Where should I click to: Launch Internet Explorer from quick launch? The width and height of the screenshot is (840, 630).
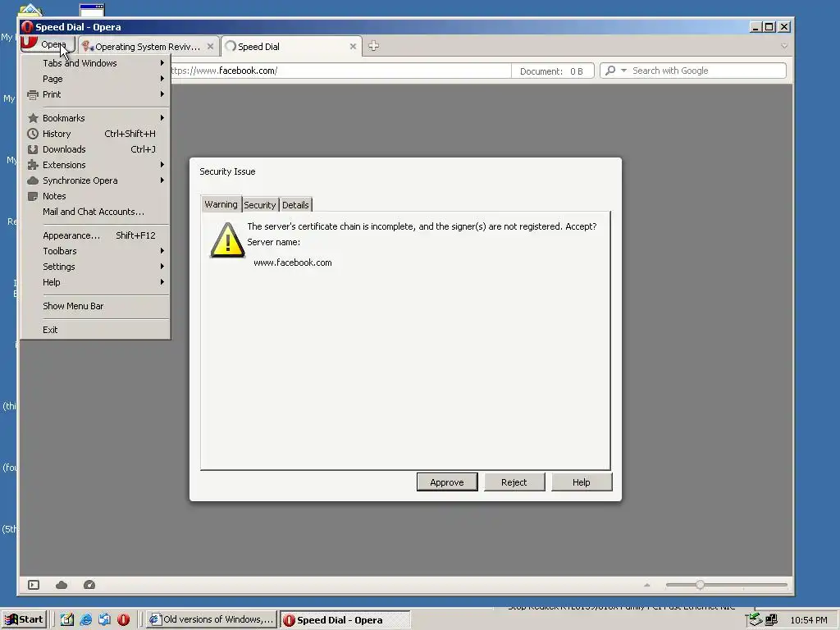[x=85, y=620]
